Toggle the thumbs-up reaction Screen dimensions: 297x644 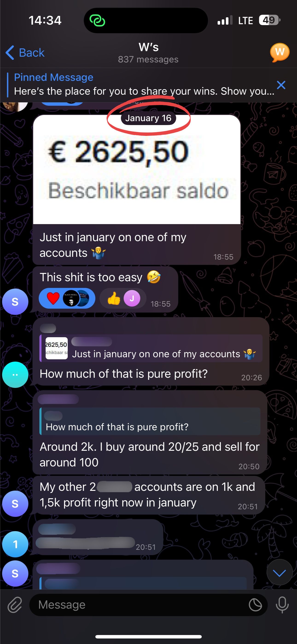[123, 298]
